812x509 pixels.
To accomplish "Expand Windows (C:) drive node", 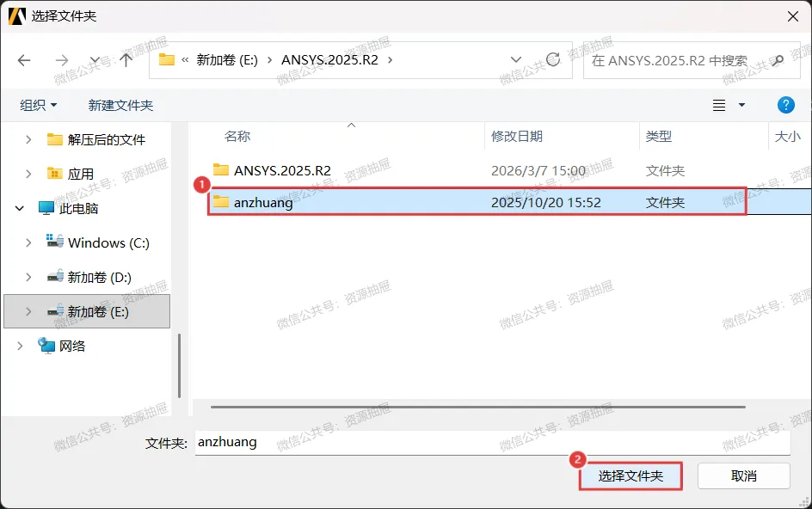I will pyautogui.click(x=28, y=242).
